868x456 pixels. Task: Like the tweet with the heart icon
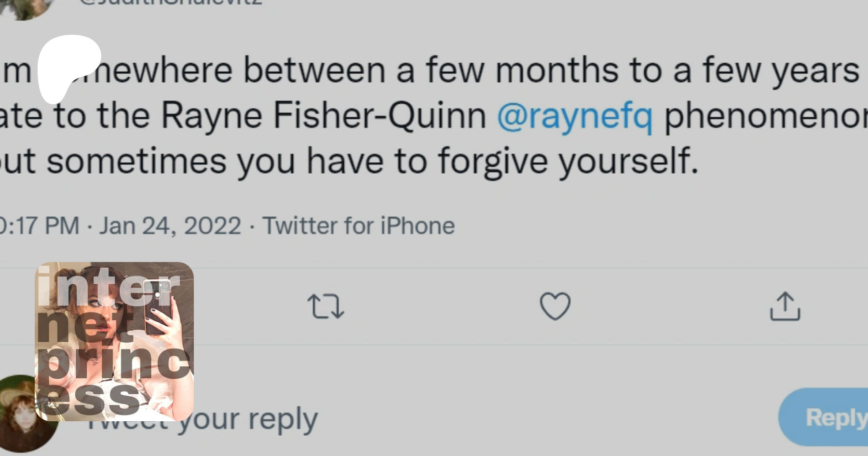point(555,306)
